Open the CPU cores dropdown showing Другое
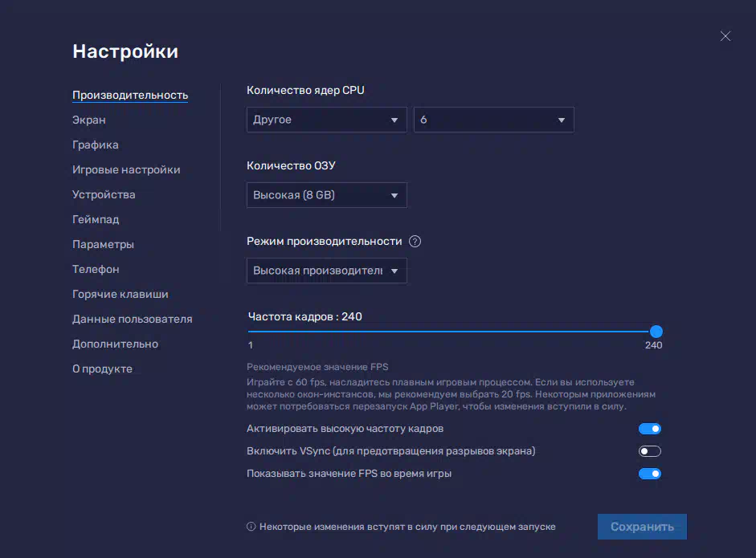 coord(326,120)
